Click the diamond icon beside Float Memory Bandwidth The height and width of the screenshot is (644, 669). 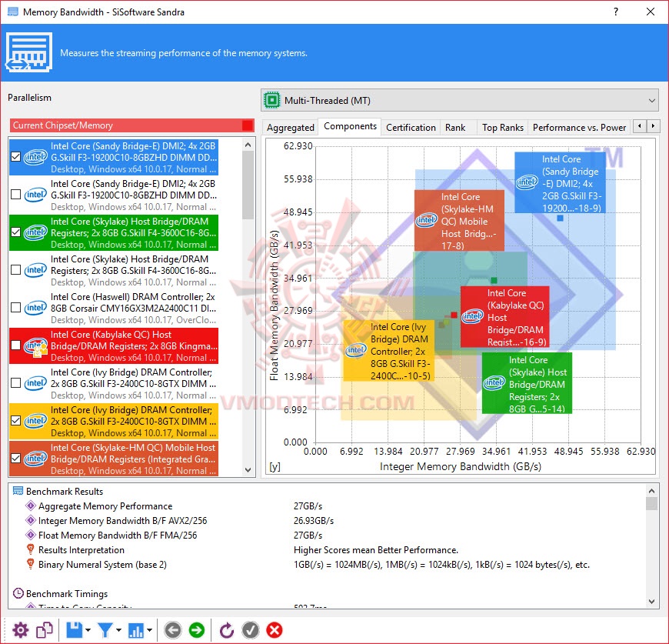tap(30, 535)
